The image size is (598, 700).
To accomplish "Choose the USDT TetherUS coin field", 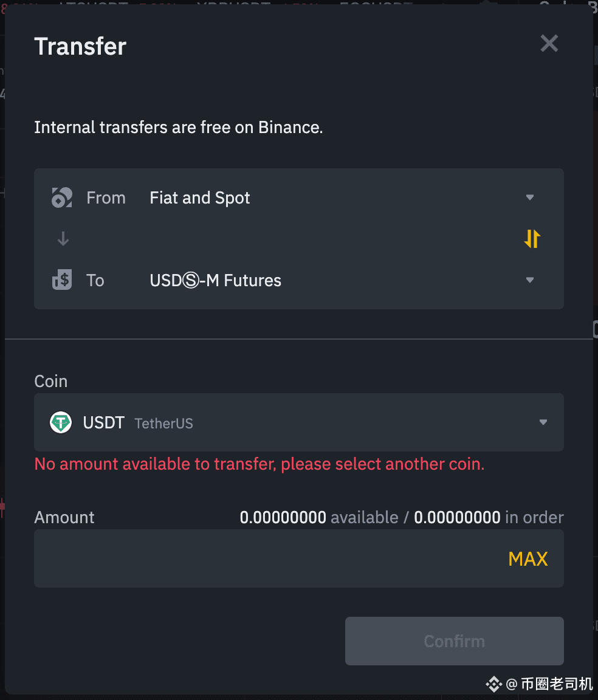I will (x=299, y=422).
